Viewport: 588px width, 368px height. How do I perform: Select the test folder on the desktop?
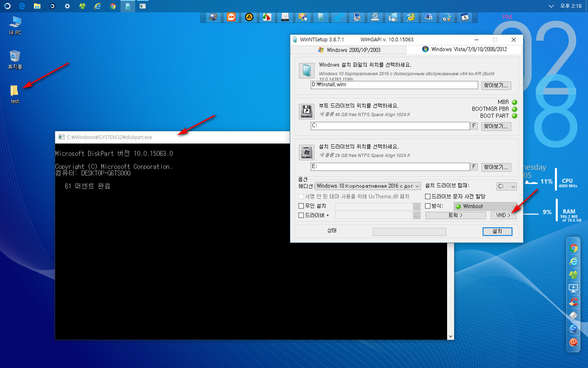pos(15,94)
